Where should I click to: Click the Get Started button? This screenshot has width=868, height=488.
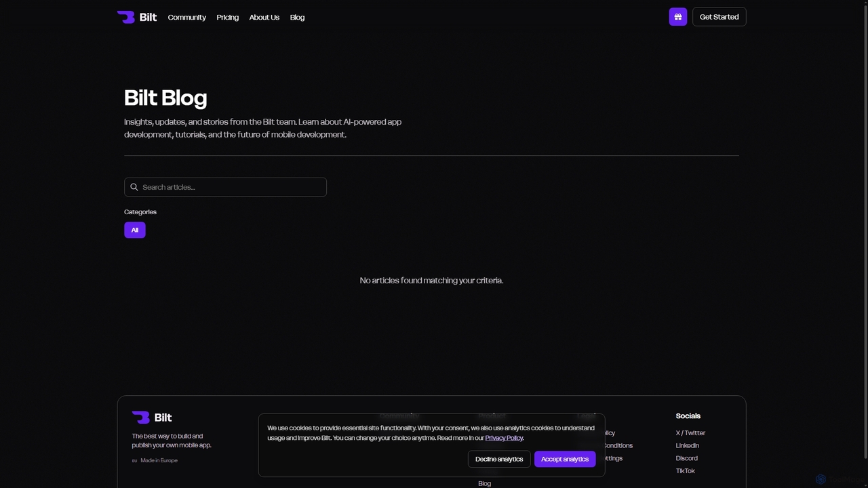(x=719, y=17)
